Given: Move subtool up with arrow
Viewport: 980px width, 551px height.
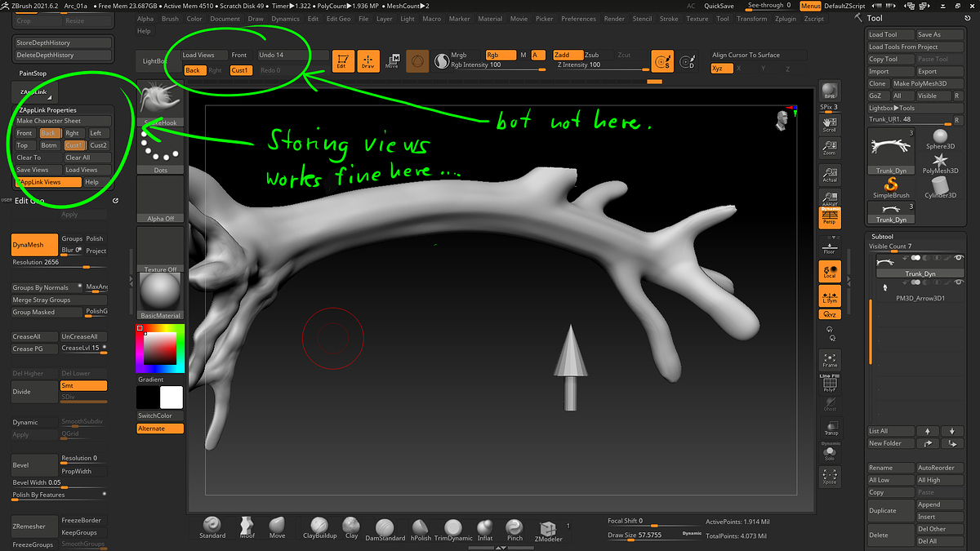Looking at the screenshot, I should 927,431.
